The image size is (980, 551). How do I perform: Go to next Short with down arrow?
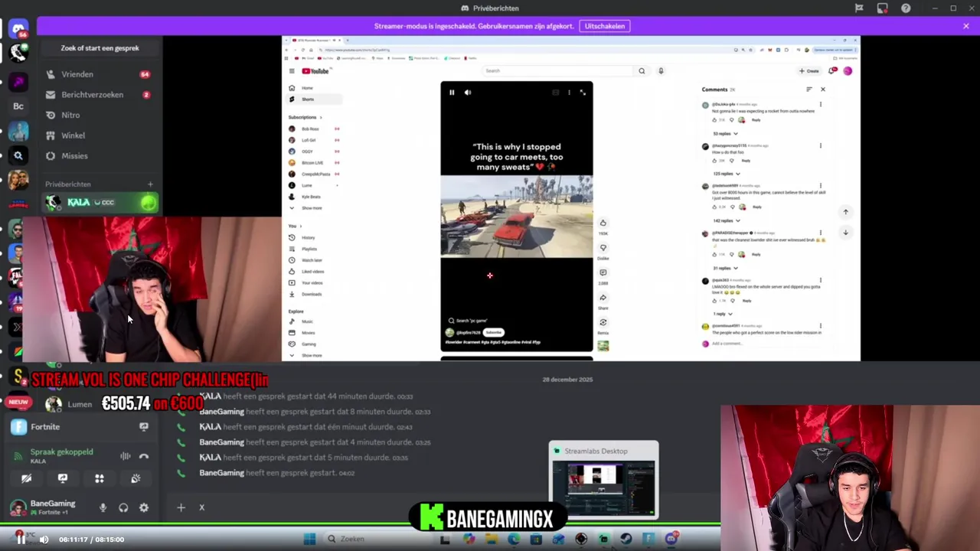[x=846, y=233]
